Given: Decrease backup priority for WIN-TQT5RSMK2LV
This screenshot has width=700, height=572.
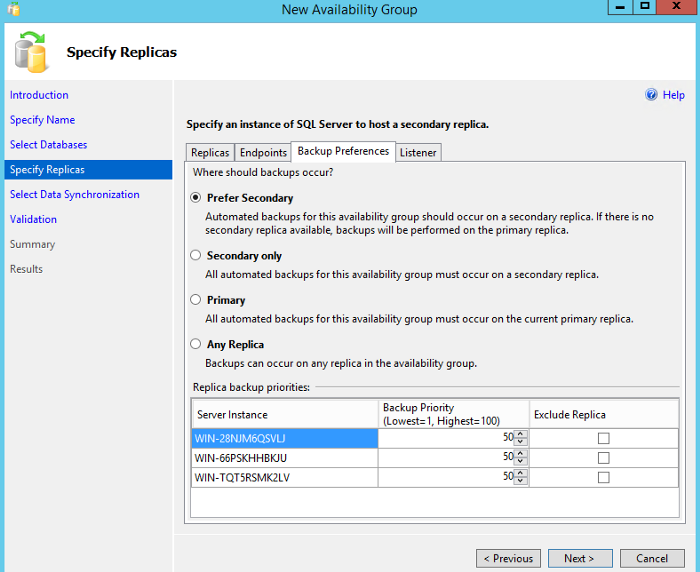Looking at the screenshot, I should 521,481.
